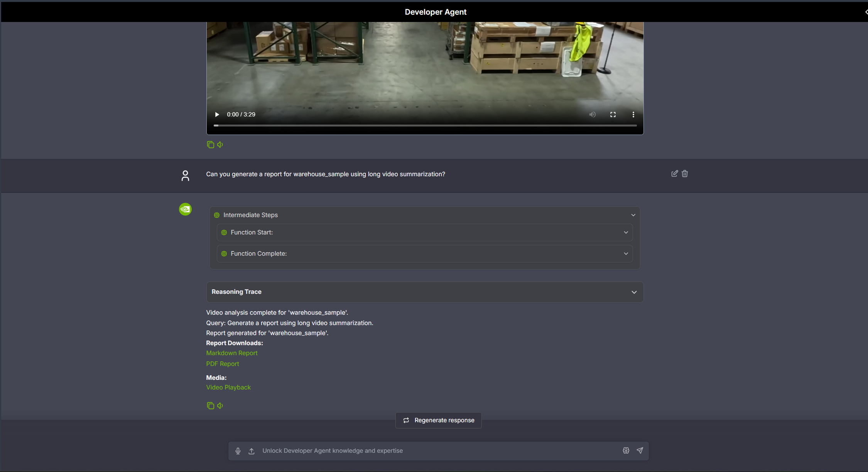
Task: Click the send message paper plane icon
Action: coord(640,450)
